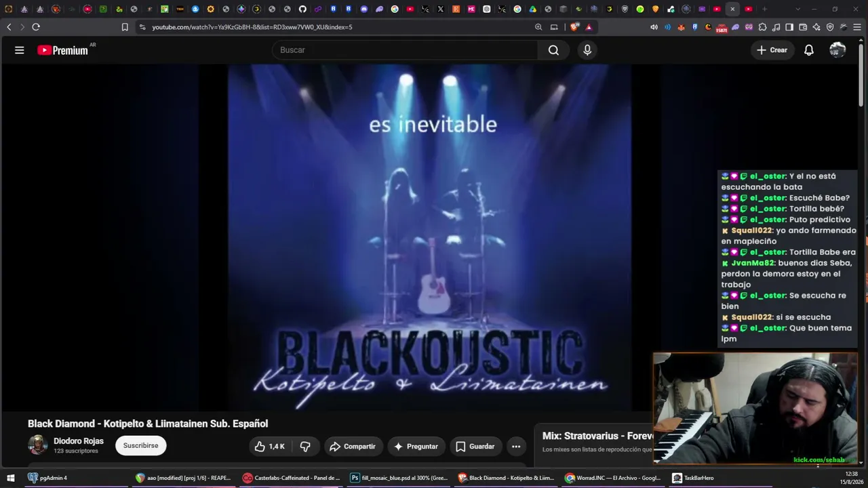Open the extensions puzzle icon
The width and height of the screenshot is (868, 488).
[x=762, y=27]
